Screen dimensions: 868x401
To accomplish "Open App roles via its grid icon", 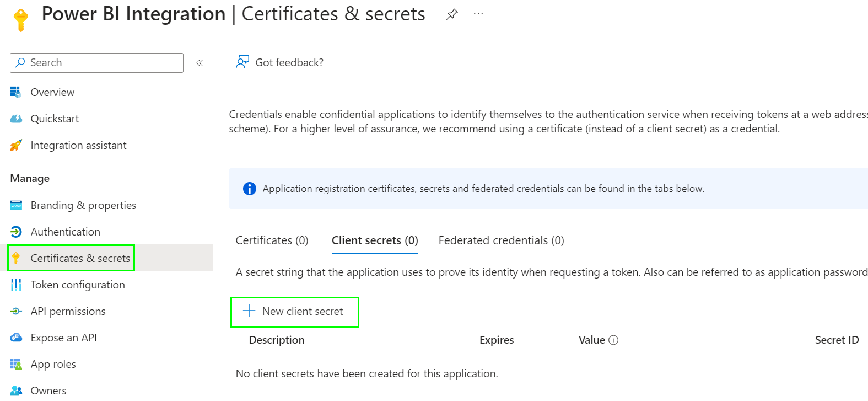I will [x=17, y=364].
